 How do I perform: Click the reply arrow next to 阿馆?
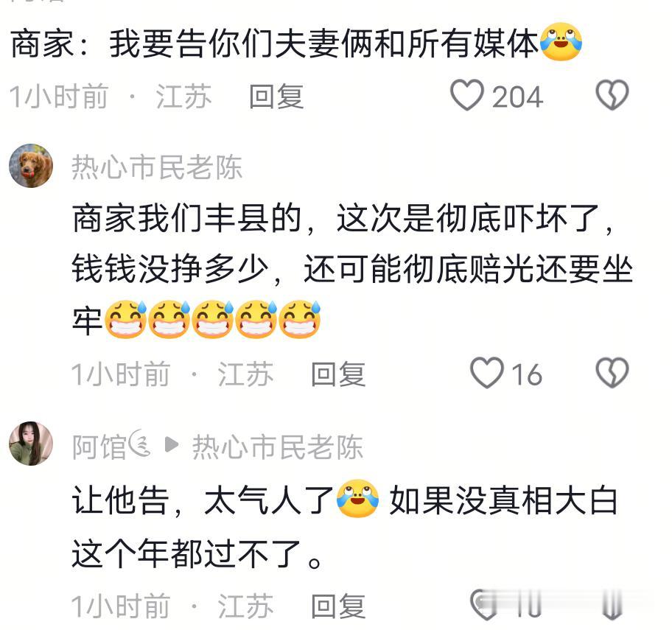coord(172,445)
